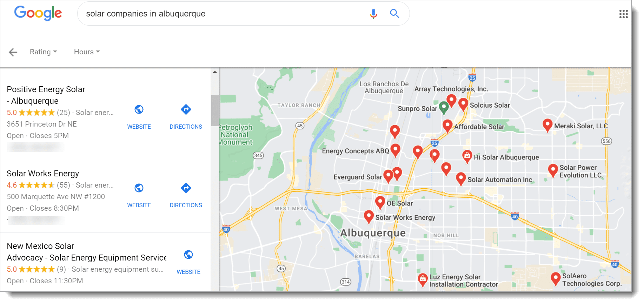Viewport: 644px width, 304px height.
Task: Go back using the left arrow
Action: click(x=13, y=52)
